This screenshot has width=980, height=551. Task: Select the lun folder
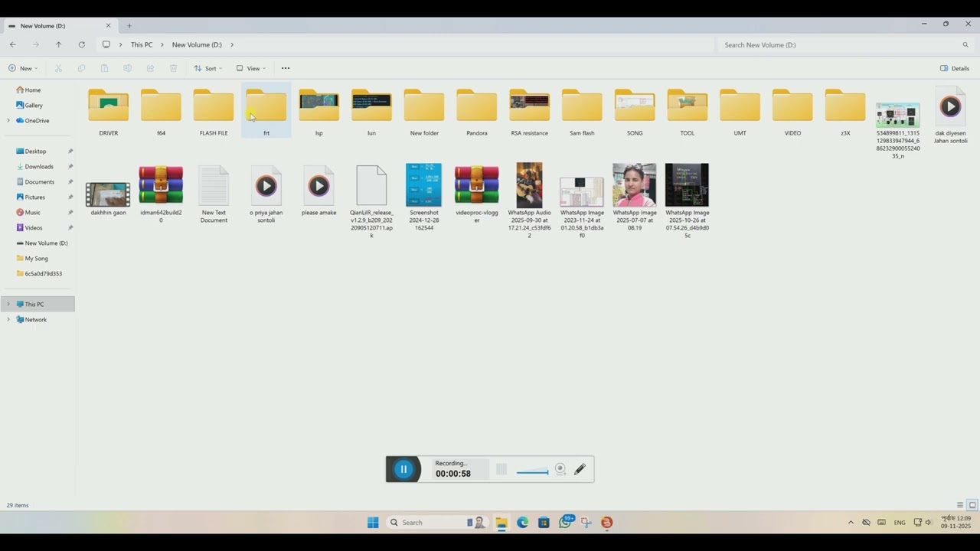pos(371,112)
